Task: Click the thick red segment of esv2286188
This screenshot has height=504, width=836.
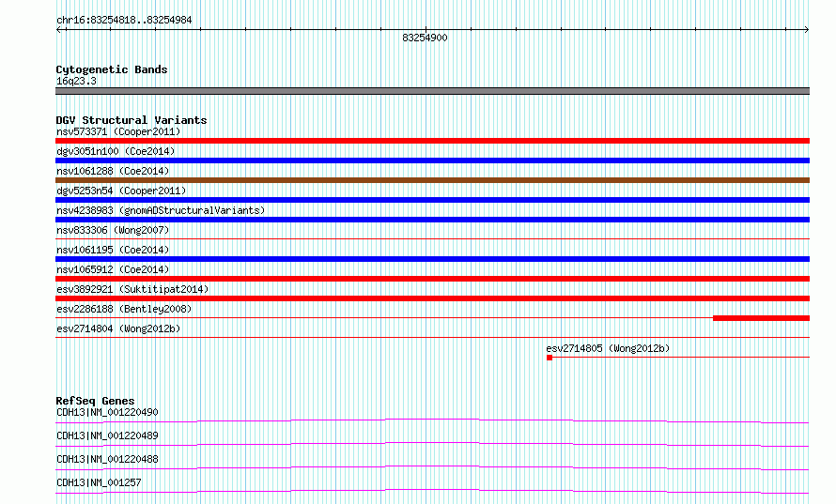Action: [x=762, y=318]
